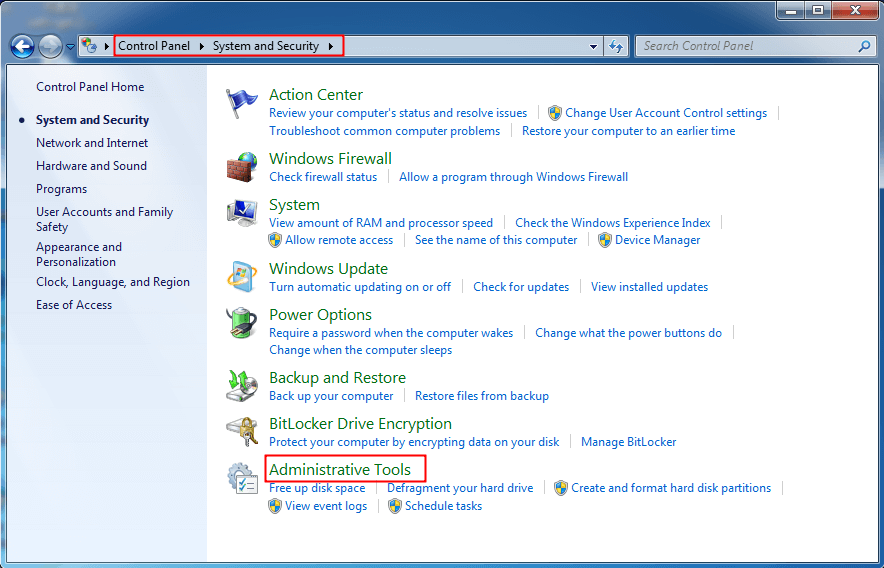Click the Forward arrow navigation button
This screenshot has height=568, width=884.
[x=50, y=46]
